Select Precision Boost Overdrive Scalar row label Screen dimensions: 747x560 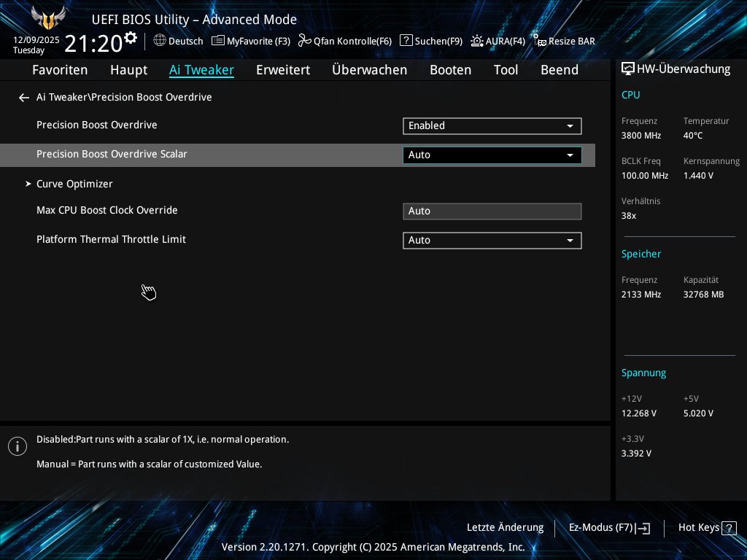point(112,154)
